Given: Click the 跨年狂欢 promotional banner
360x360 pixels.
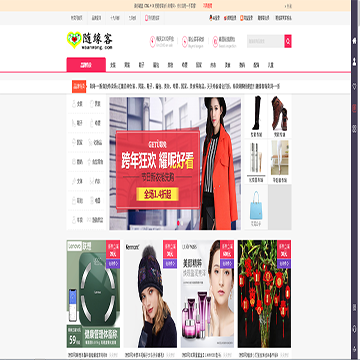Looking at the screenshot, I should point(175,163).
